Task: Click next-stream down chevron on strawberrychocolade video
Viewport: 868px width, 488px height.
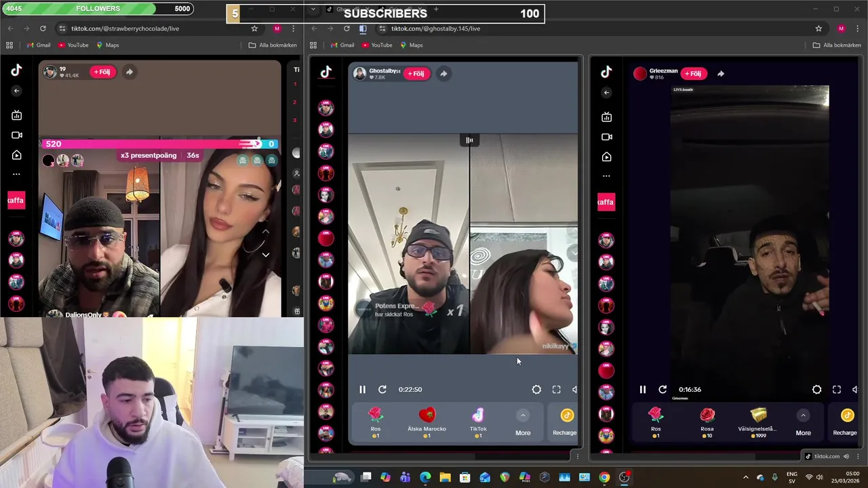Action: pyautogui.click(x=266, y=255)
